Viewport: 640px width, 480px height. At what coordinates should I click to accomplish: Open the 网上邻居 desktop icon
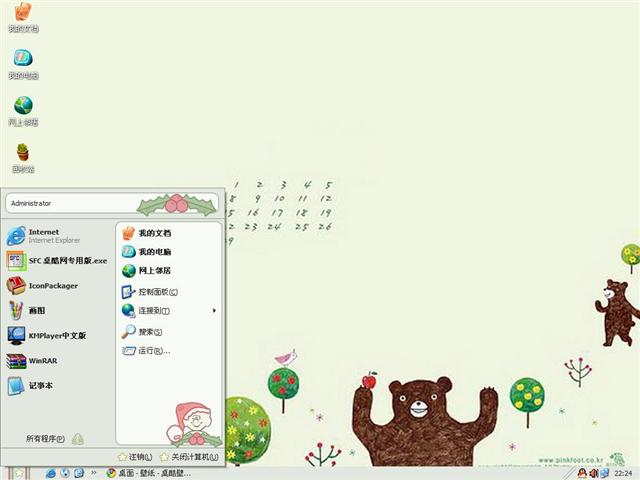click(x=23, y=111)
